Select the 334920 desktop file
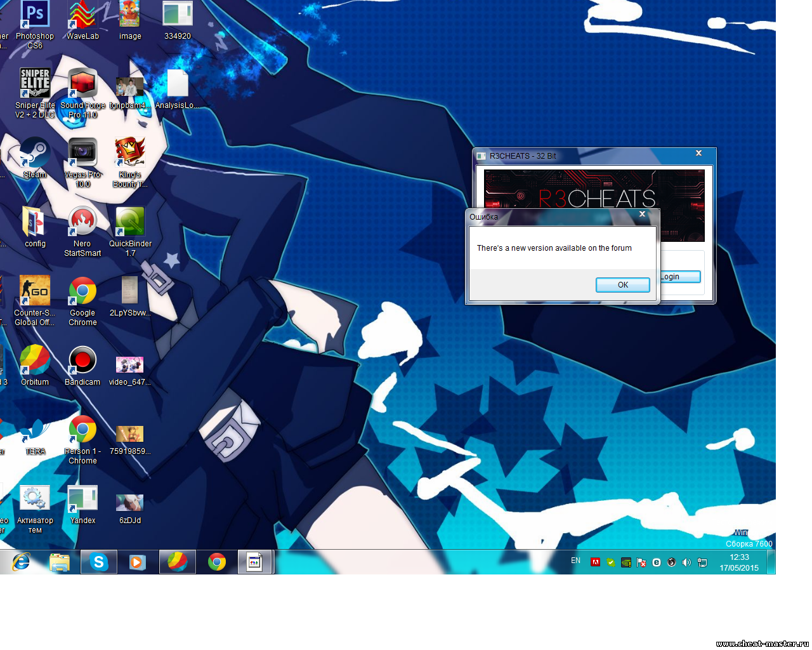This screenshot has width=812, height=650. pyautogui.click(x=178, y=21)
